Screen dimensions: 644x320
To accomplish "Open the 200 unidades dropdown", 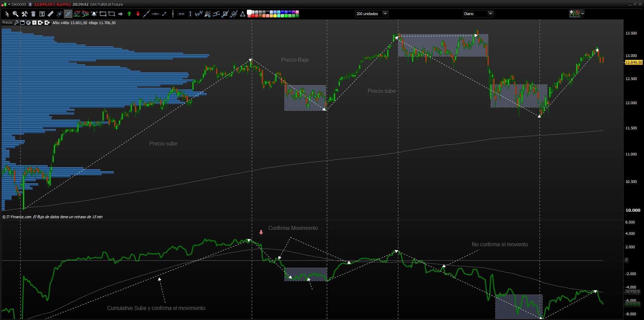I will click(372, 14).
